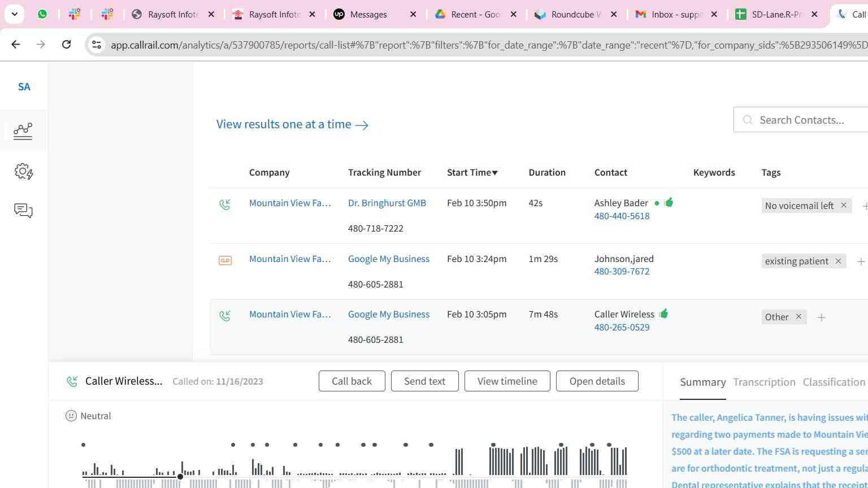Click 'View results one at a time' link
Image resolution: width=868 pixels, height=488 pixels.
pos(292,124)
